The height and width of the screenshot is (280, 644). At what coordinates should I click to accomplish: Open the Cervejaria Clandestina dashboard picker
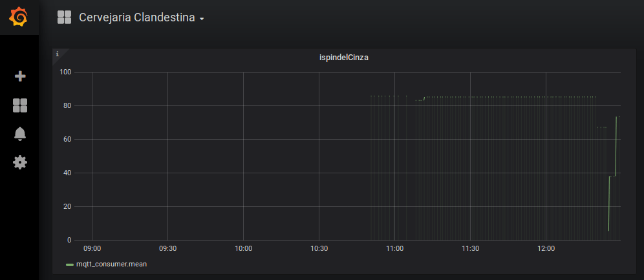136,18
